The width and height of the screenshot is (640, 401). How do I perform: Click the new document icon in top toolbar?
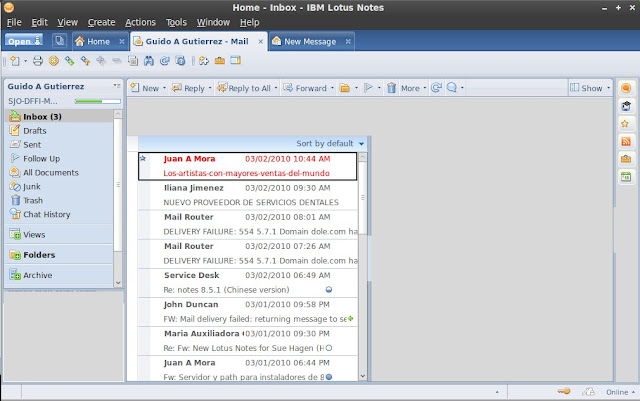point(15,61)
